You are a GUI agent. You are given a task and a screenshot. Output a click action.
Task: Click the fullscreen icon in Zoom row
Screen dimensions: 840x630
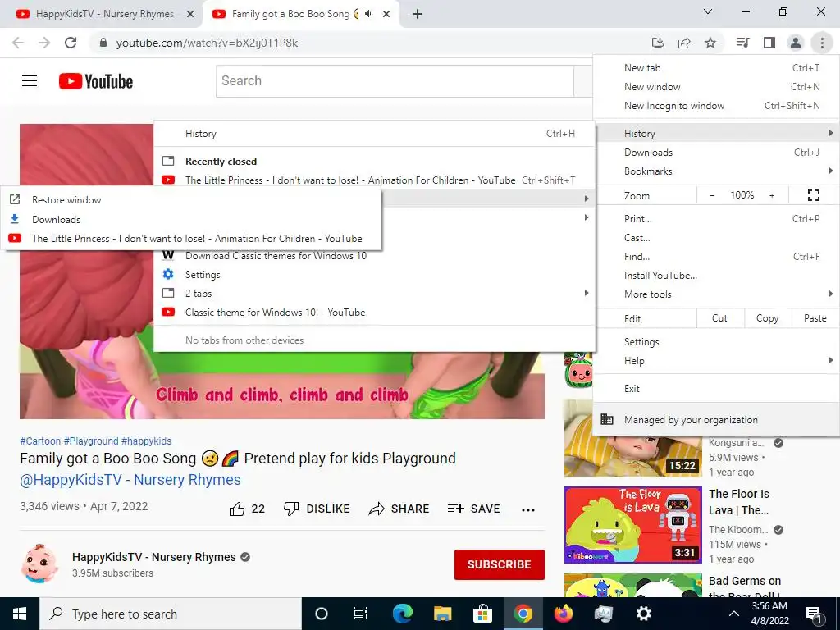(x=813, y=195)
